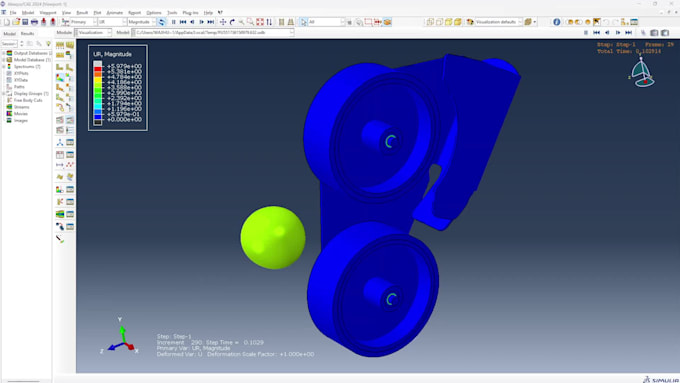
Task: Open the Plug-ins menu
Action: (x=190, y=13)
